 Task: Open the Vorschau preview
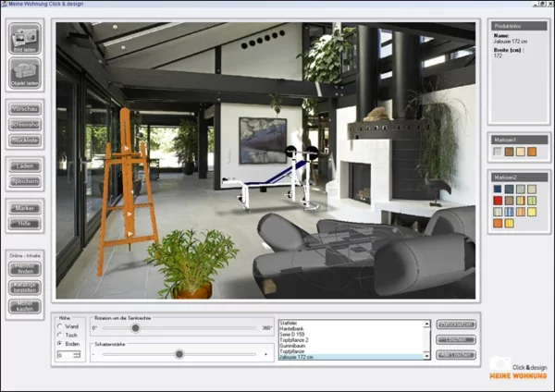point(25,109)
